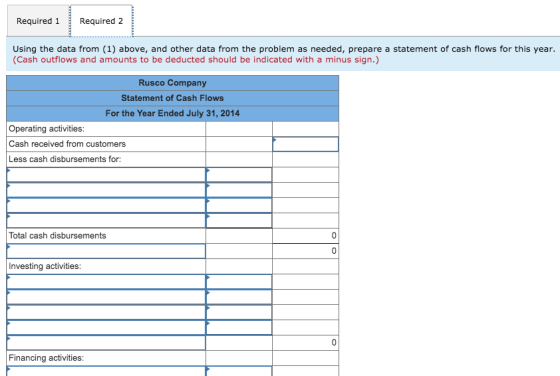Click the Total cash disbursements zero total cell
560x376 pixels.
305,236
